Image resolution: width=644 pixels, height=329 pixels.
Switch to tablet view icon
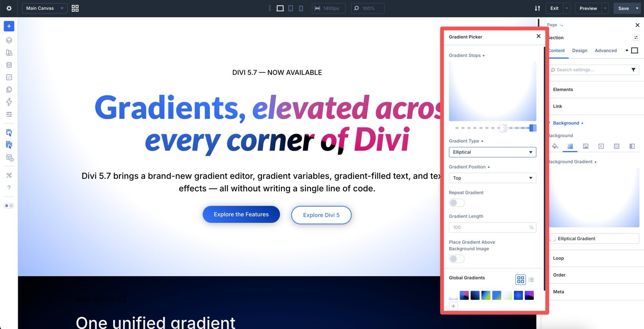click(291, 8)
